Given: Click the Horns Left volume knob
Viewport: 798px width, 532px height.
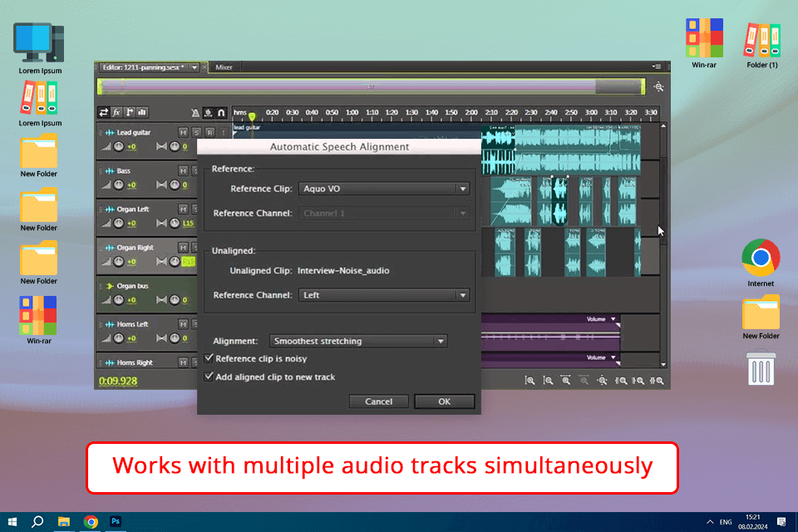Looking at the screenshot, I should pyautogui.click(x=119, y=338).
